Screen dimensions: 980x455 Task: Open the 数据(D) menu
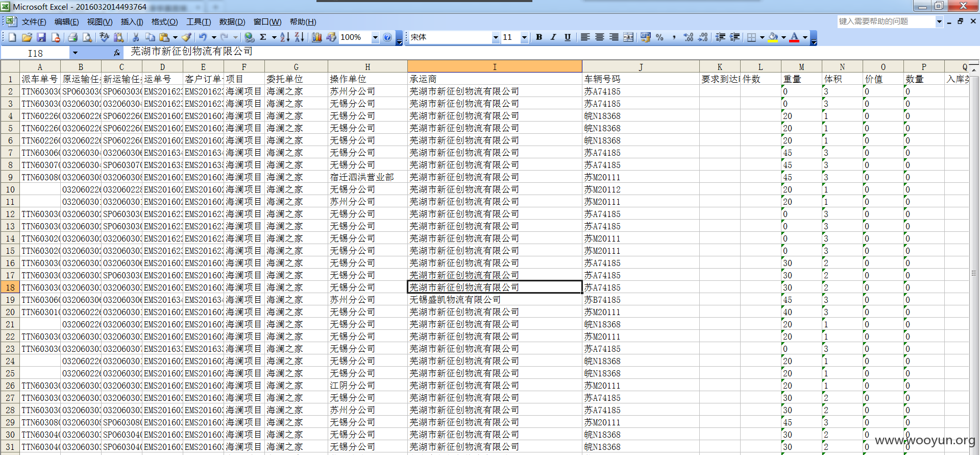[x=232, y=22]
